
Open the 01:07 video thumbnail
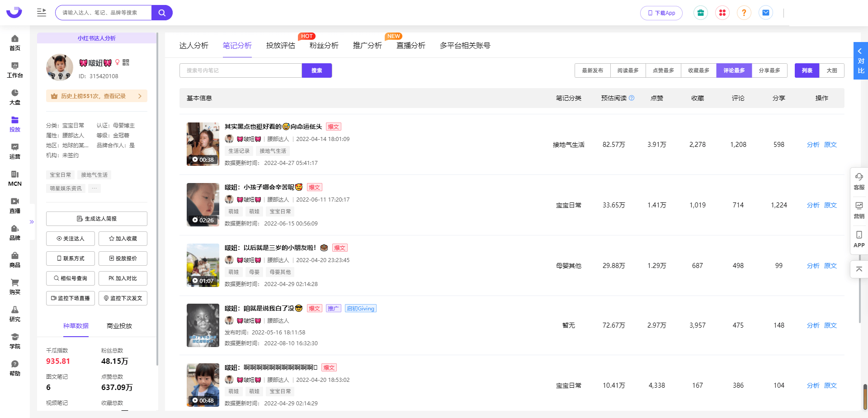[203, 265]
